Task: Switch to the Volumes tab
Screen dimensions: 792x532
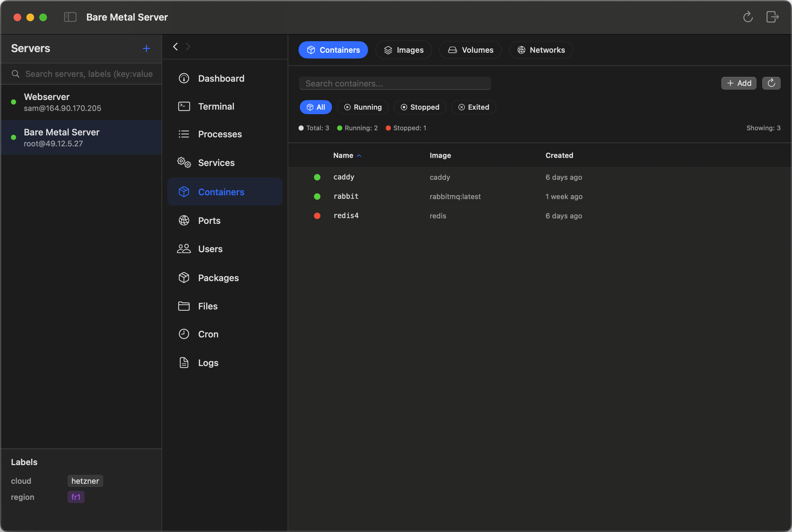Action: (470, 50)
